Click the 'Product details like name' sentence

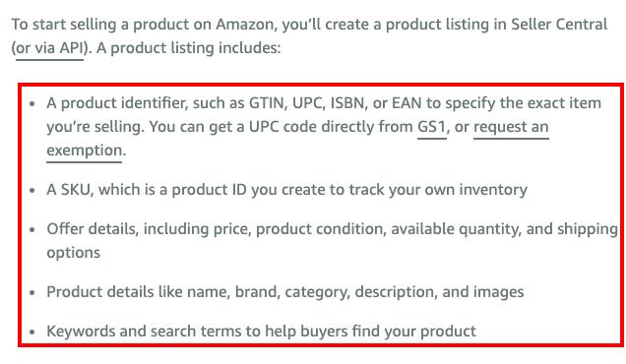[x=285, y=292]
